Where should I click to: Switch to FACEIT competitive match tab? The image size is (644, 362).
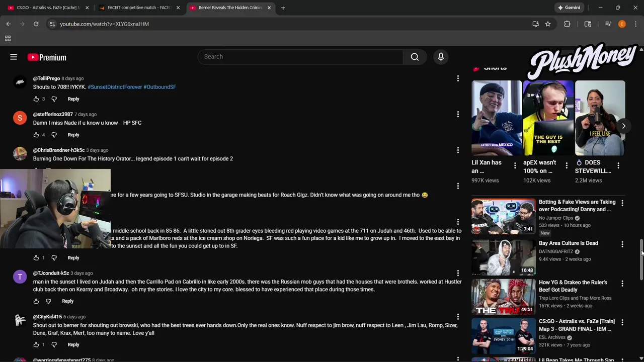140,8
